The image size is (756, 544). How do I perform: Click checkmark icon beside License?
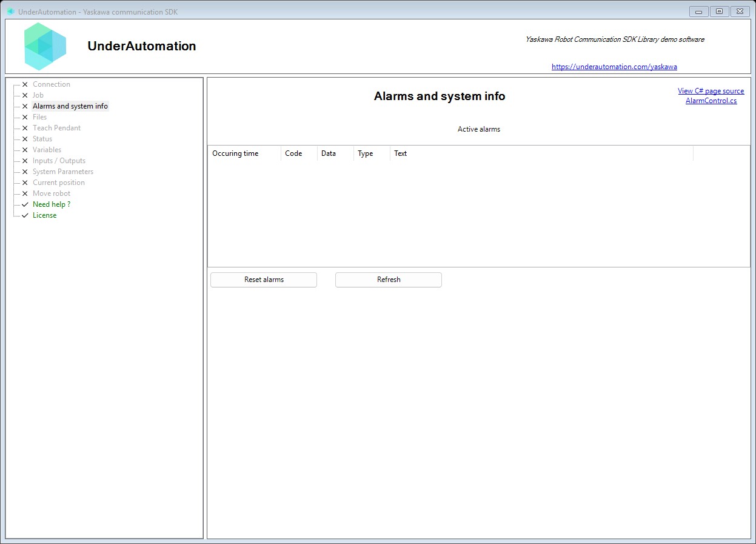(x=25, y=215)
